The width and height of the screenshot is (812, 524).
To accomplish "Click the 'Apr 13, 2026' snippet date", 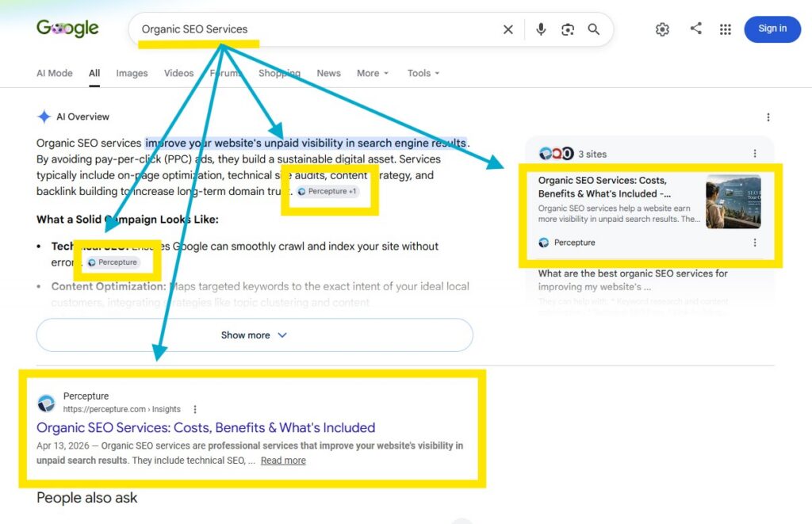I will 63,446.
